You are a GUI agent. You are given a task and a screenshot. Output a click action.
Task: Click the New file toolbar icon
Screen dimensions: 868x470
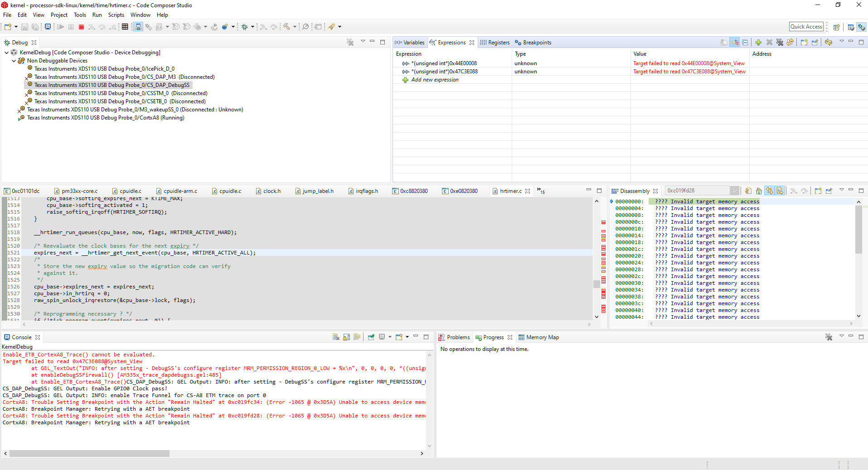[x=8, y=27]
